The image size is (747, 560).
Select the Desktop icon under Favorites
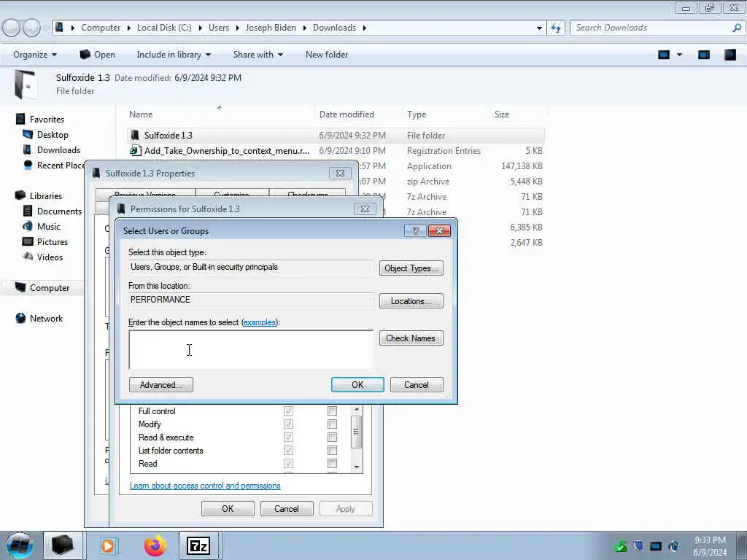[28, 135]
